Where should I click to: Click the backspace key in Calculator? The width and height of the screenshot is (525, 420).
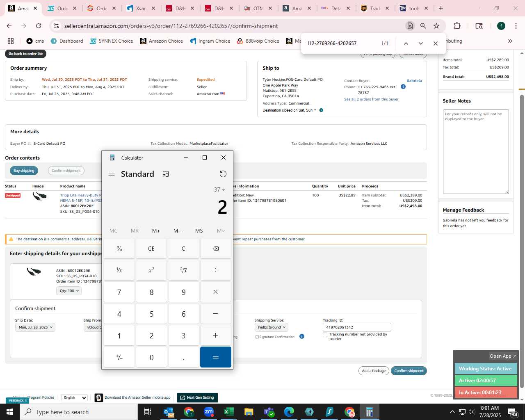[x=216, y=249]
